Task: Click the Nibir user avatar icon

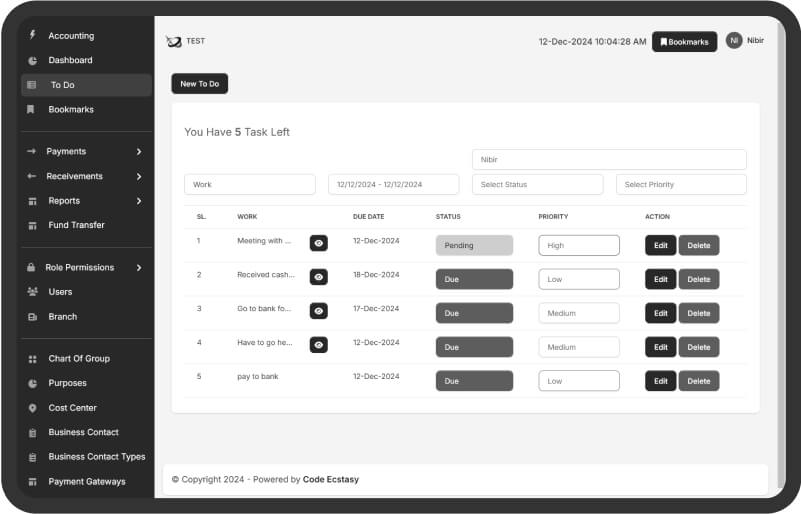Action: pos(734,41)
